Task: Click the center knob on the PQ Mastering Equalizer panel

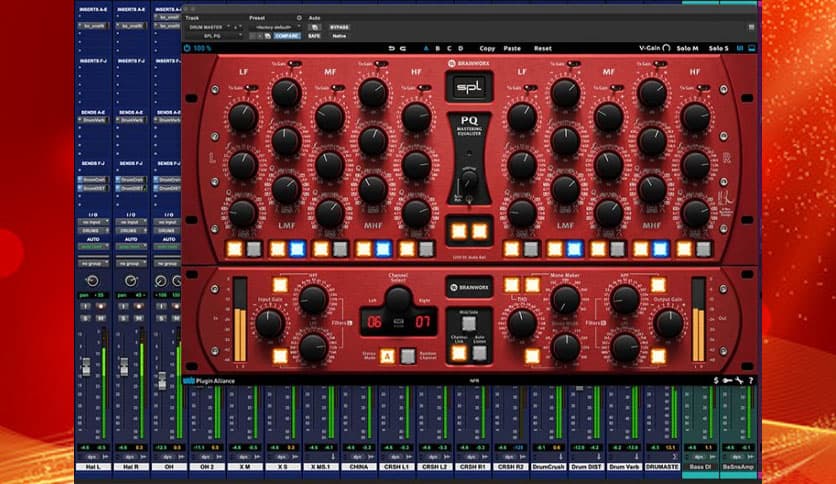Action: pyautogui.click(x=469, y=181)
